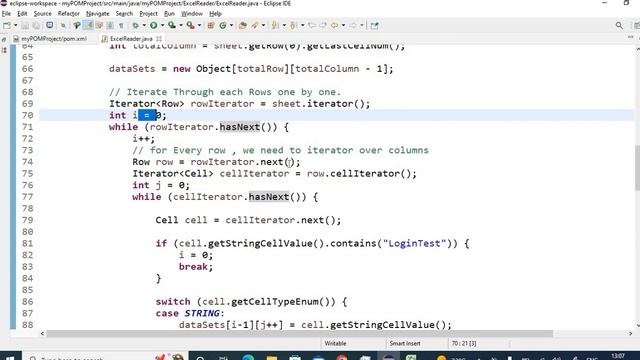
Task: Click the 70 : 21 cursor position status
Action: 464,344
